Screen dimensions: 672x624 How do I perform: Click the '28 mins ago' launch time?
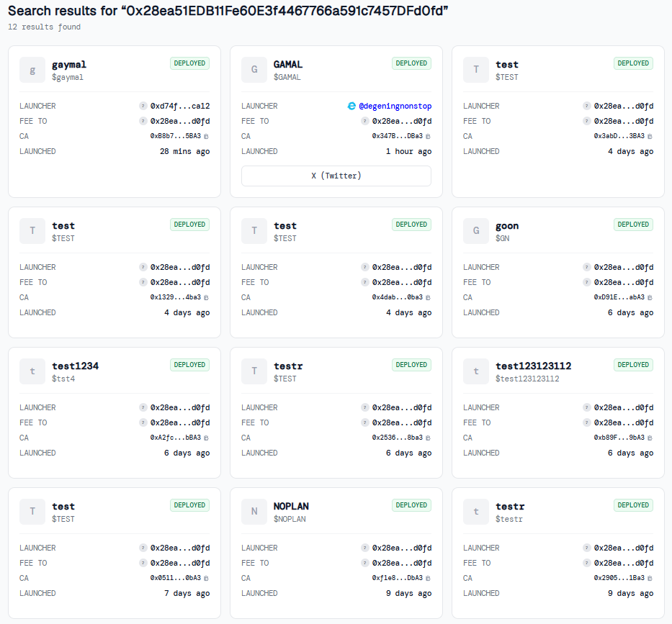pyautogui.click(x=184, y=152)
